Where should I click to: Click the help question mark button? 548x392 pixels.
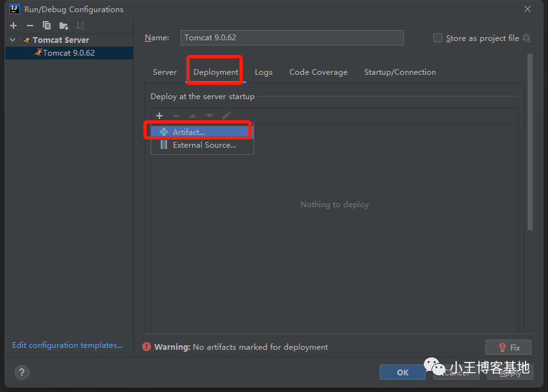pos(22,372)
